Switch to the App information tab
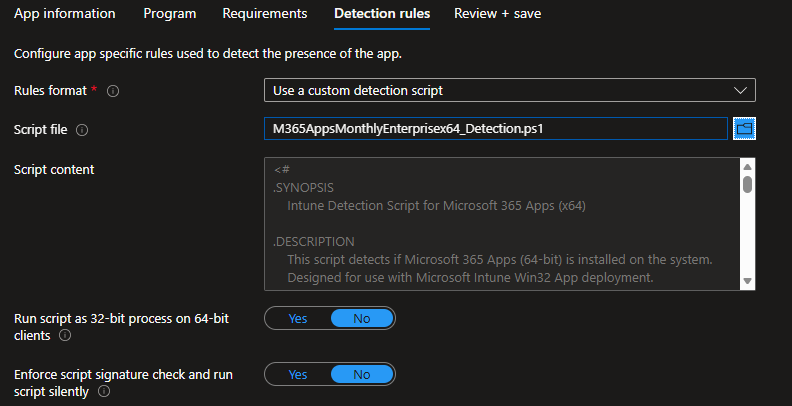The image size is (792, 406). point(64,14)
